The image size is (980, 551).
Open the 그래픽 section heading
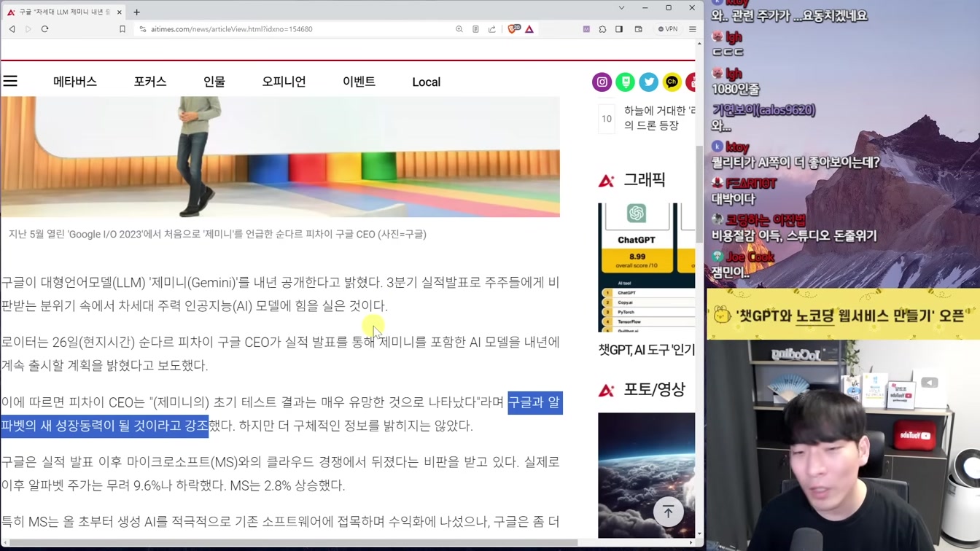(x=645, y=179)
